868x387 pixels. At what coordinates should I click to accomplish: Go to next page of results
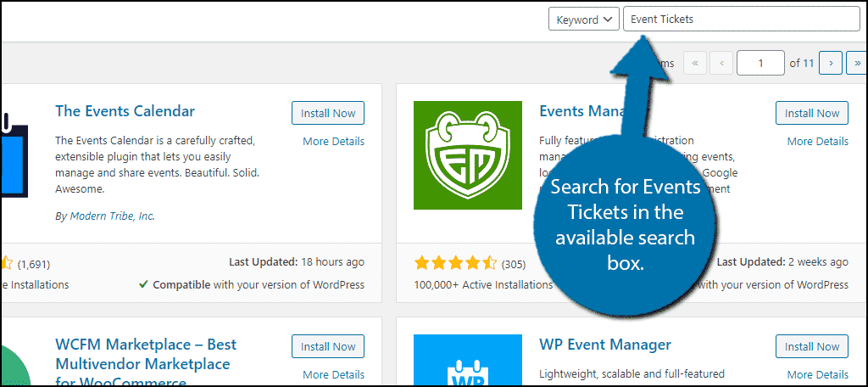tap(831, 63)
